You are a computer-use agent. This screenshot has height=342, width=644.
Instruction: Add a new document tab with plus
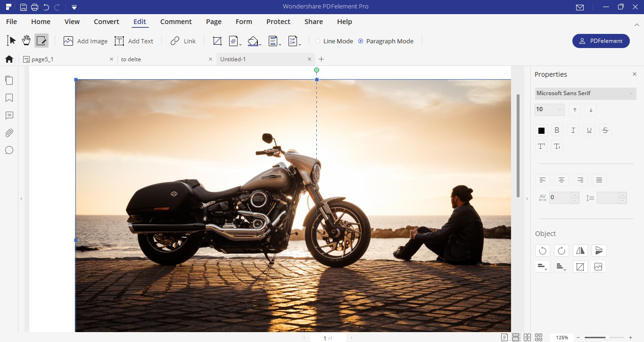point(322,59)
